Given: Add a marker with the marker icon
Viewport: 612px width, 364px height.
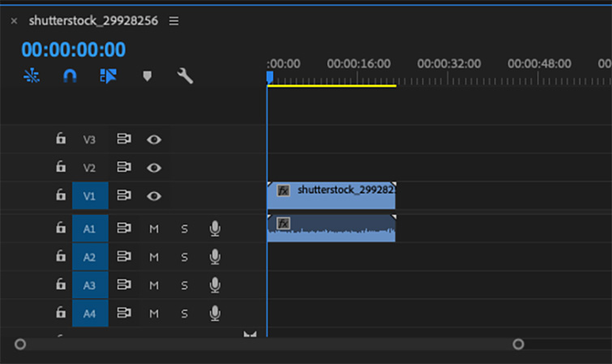Looking at the screenshot, I should pyautogui.click(x=147, y=76).
